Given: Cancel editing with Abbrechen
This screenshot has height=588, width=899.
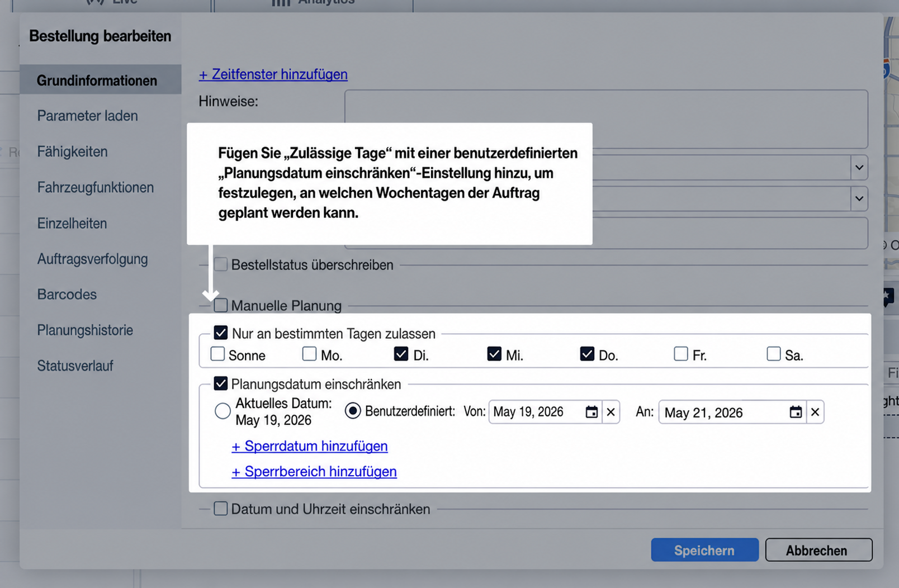Looking at the screenshot, I should click(818, 550).
